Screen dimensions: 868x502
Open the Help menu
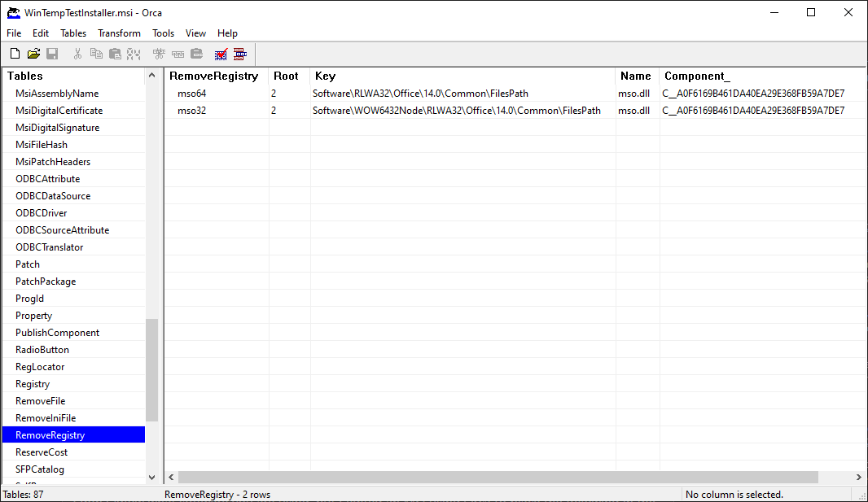coord(227,33)
